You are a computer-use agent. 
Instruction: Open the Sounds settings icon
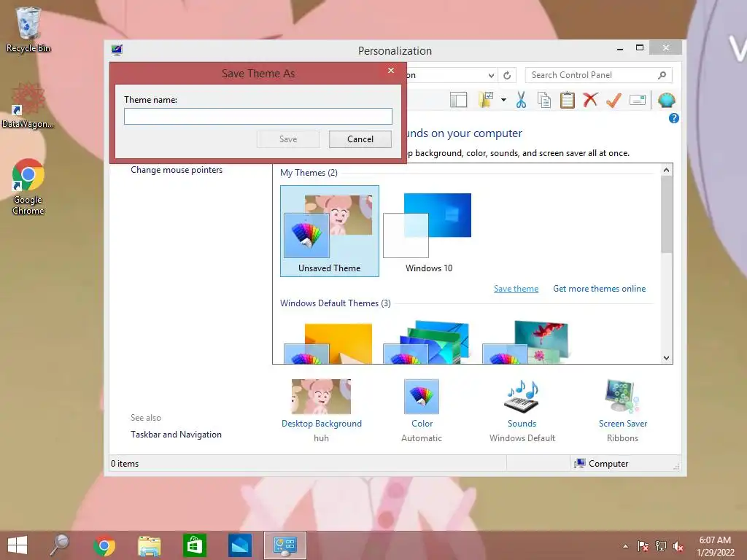[x=522, y=397]
